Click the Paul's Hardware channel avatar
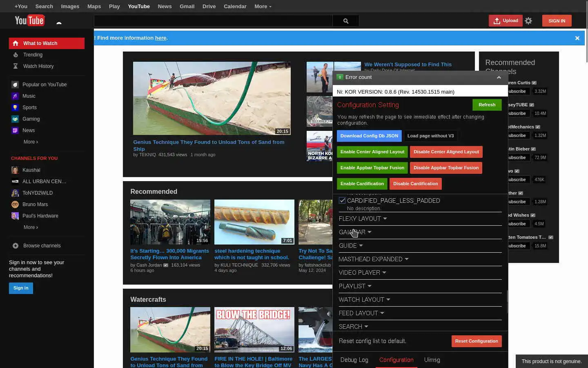Image resolution: width=588 pixels, height=368 pixels. (15, 216)
